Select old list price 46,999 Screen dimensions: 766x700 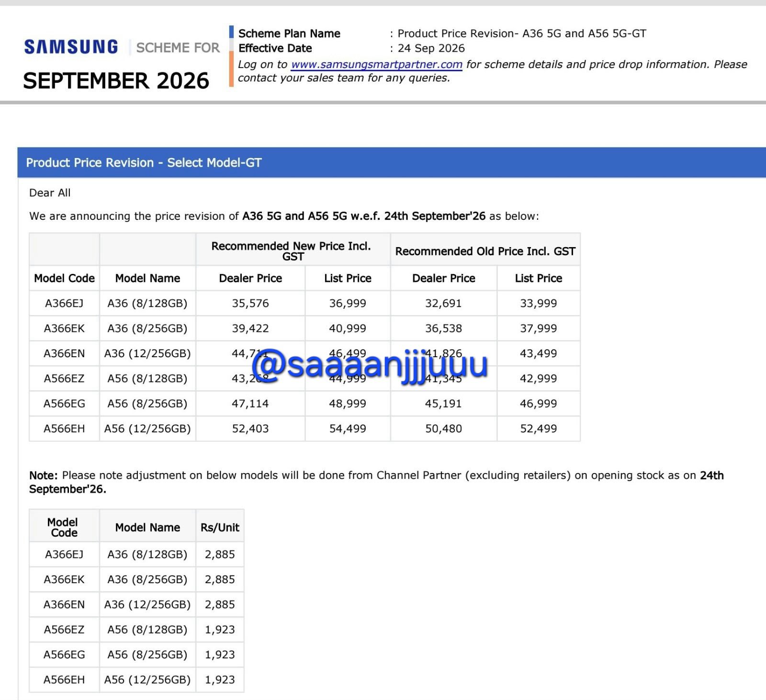539,404
